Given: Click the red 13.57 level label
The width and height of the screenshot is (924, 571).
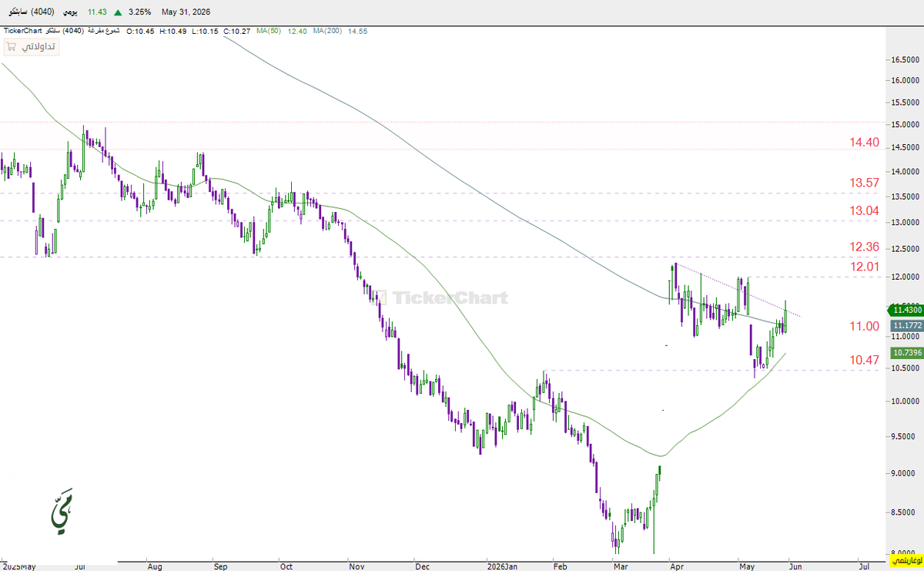Looking at the screenshot, I should pyautogui.click(x=864, y=183).
